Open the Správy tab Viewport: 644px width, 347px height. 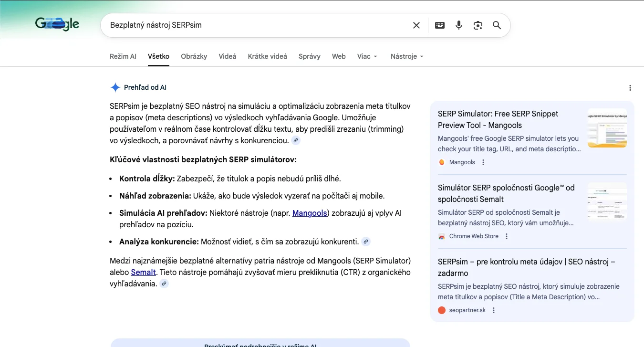click(310, 56)
